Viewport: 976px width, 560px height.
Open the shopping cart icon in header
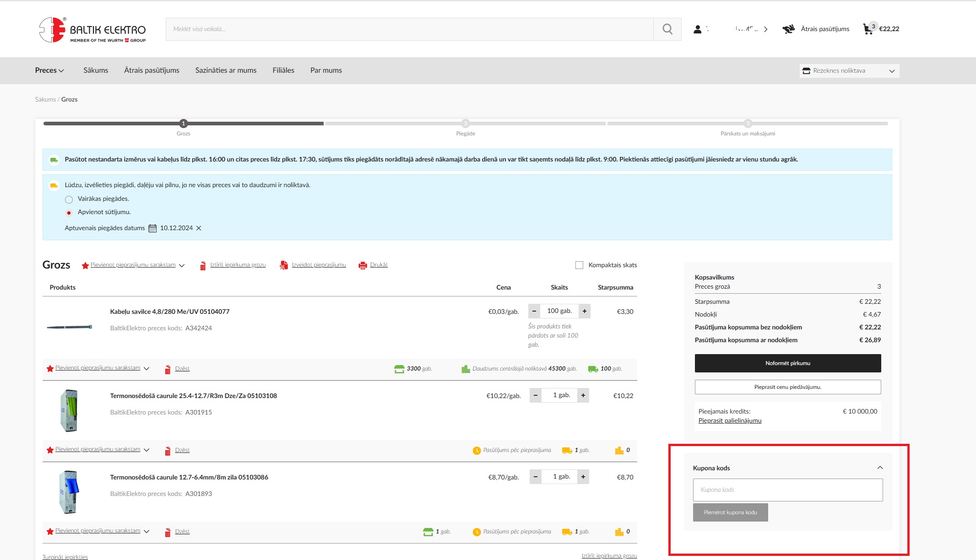[x=868, y=29]
